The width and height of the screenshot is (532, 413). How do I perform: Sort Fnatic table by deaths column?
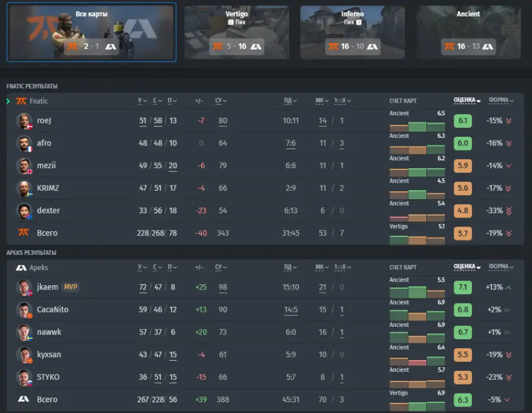(x=157, y=100)
